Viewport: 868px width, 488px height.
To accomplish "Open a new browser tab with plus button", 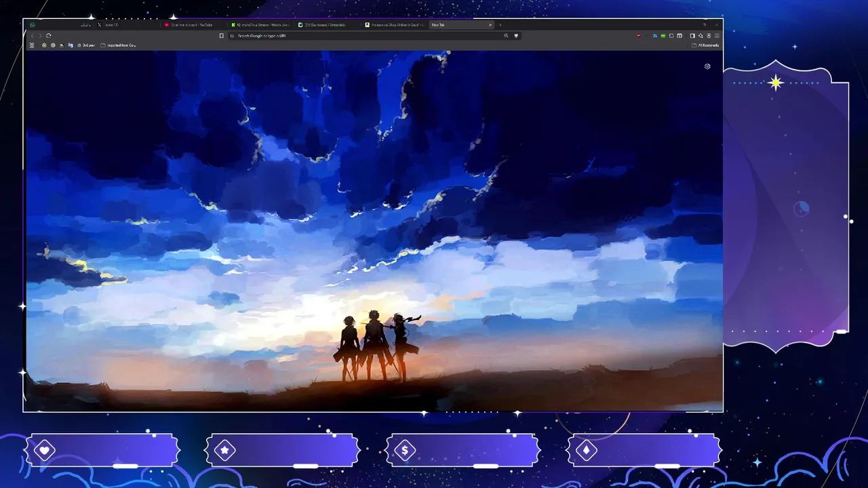I will (500, 25).
